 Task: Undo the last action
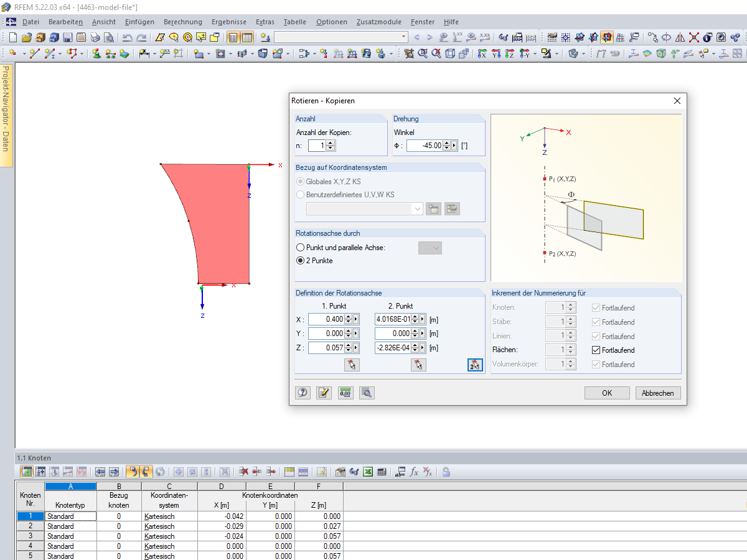tap(127, 37)
